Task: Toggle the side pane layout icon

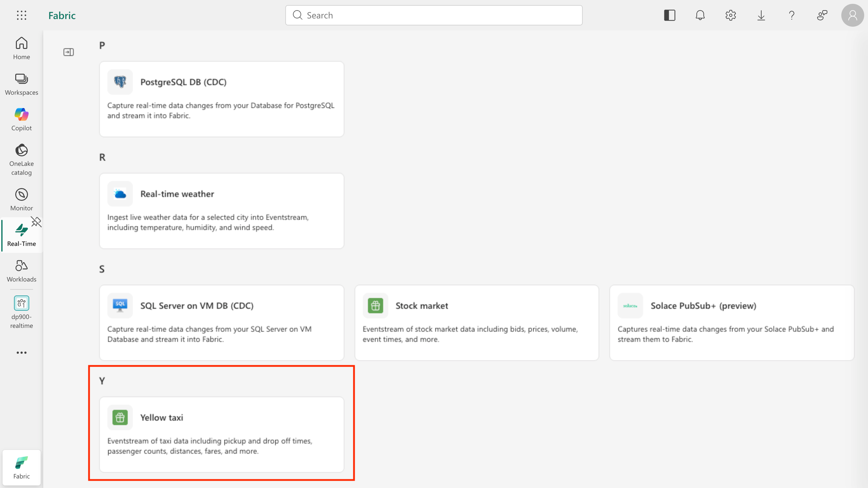Action: (669, 15)
